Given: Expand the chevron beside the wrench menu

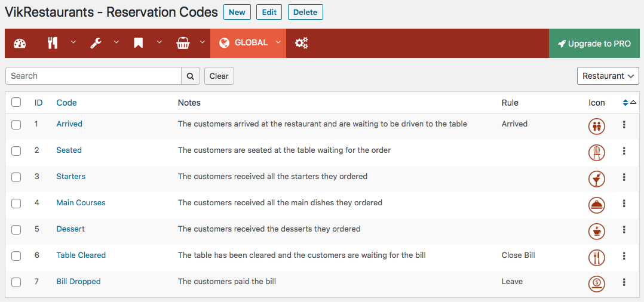Looking at the screenshot, I should (x=116, y=42).
